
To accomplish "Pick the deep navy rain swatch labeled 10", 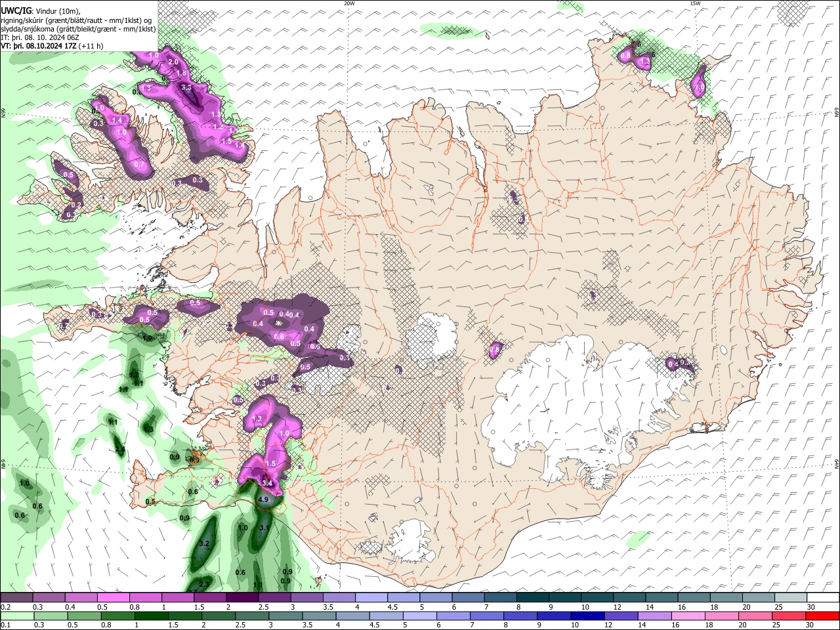I will click(x=587, y=616).
